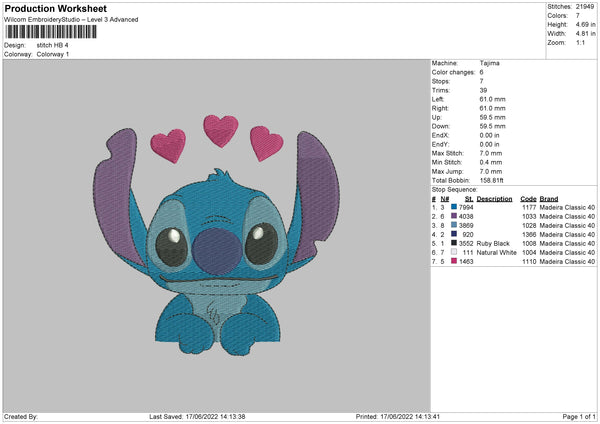Click the barcode under the worksheet title
600x424 pixels.
point(52,32)
